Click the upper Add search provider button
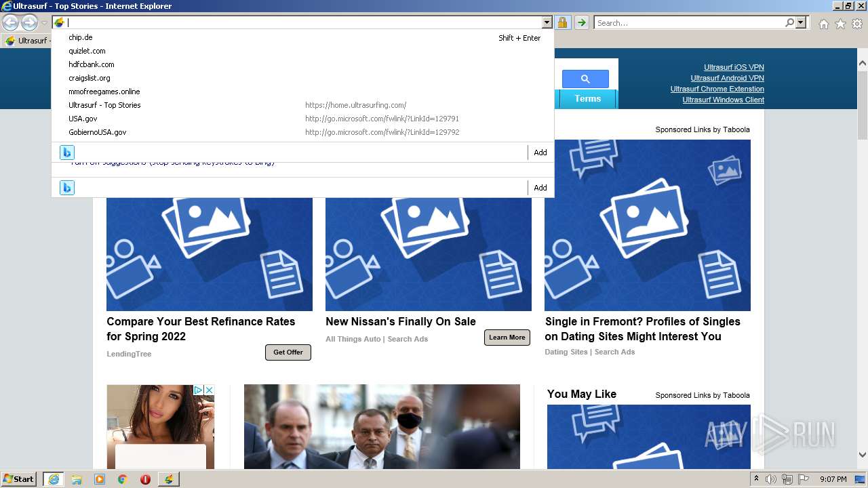This screenshot has height=488, width=868. 540,152
